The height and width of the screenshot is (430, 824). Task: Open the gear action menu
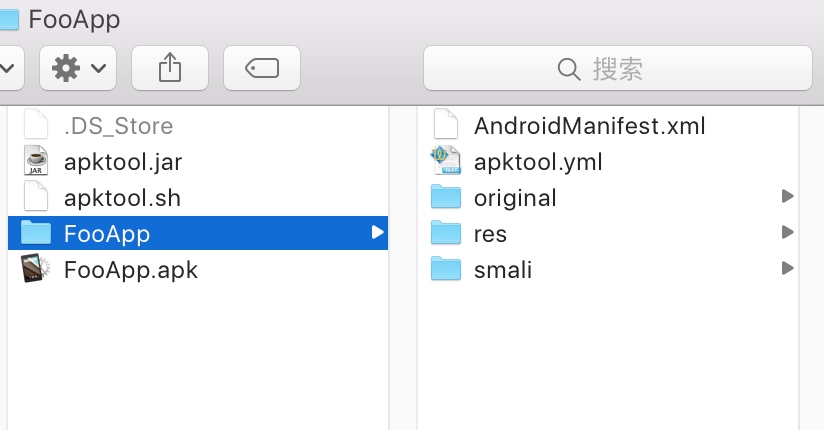point(78,68)
